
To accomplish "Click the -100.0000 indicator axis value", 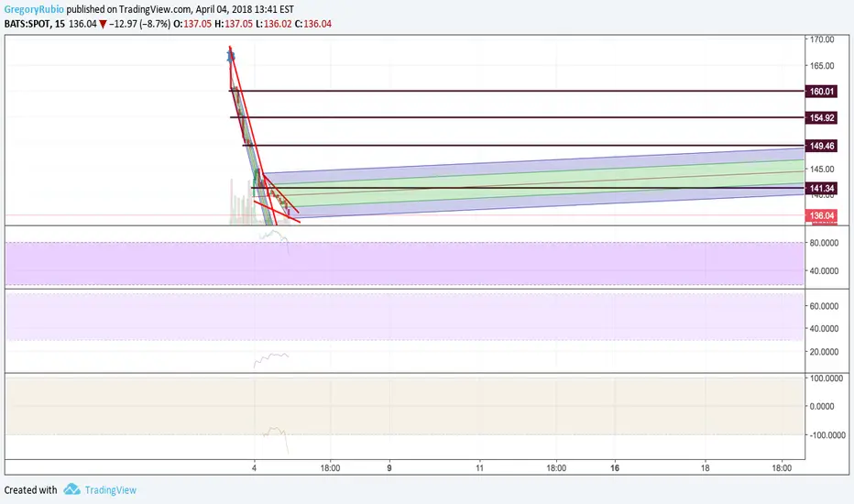I will point(827,435).
